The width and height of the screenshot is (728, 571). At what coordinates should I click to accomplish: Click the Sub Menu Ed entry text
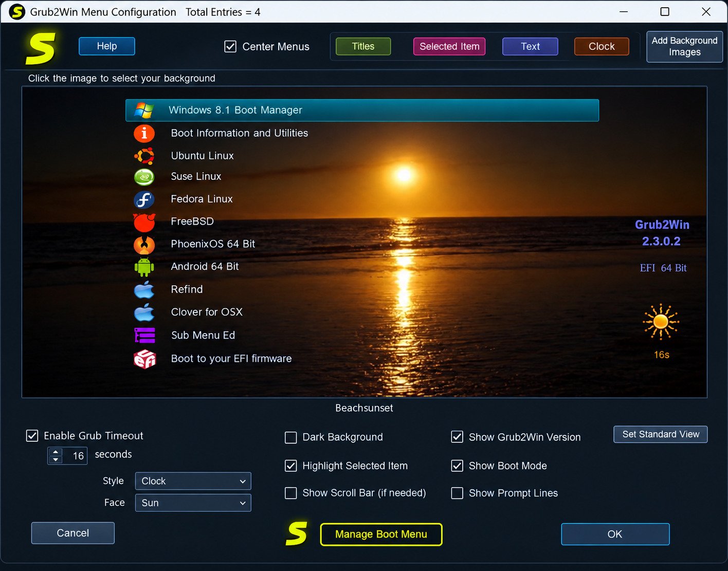point(203,335)
